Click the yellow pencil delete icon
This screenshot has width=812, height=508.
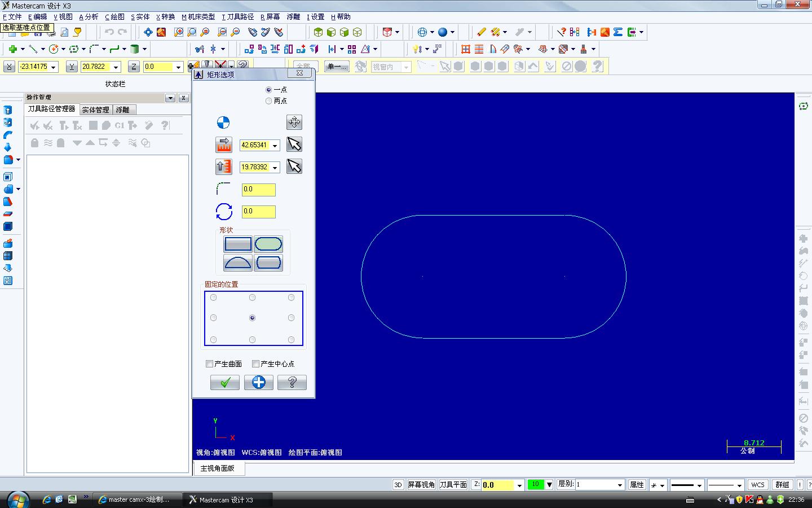pyautogui.click(x=481, y=32)
